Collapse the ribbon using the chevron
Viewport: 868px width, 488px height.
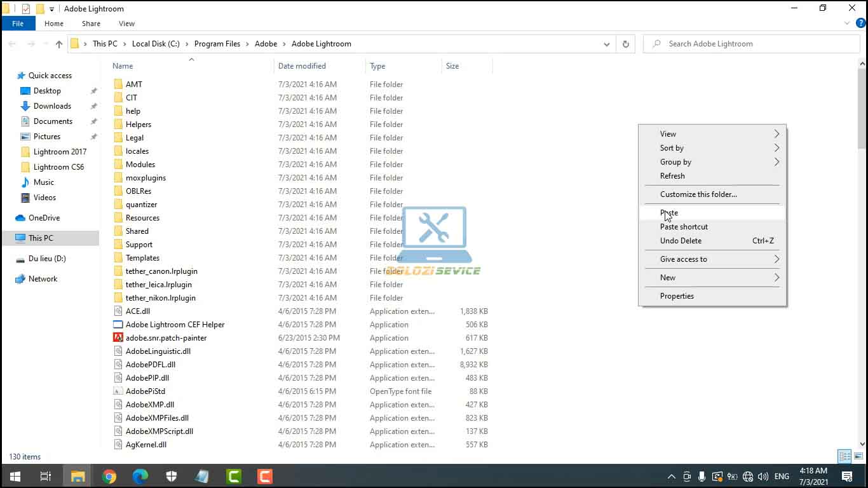[x=847, y=24]
